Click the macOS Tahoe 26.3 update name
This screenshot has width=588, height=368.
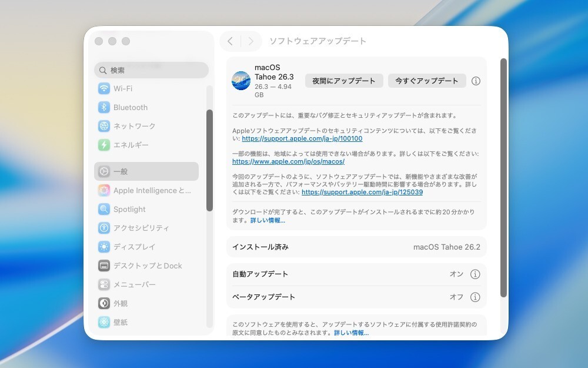click(274, 72)
